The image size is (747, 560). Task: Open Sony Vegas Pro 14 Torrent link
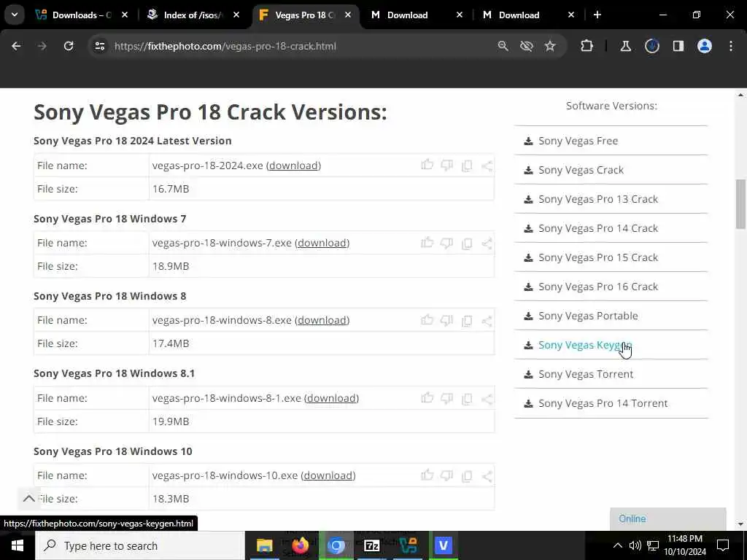click(x=603, y=403)
